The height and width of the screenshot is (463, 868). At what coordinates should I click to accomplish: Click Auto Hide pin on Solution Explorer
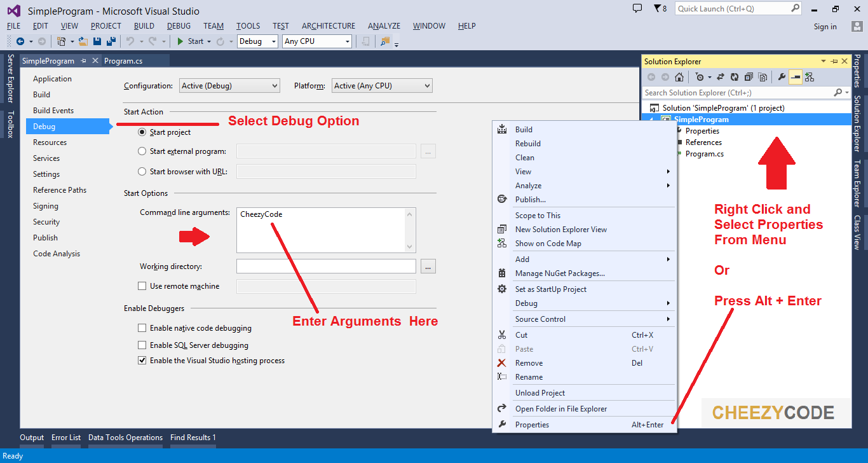tap(834, 61)
